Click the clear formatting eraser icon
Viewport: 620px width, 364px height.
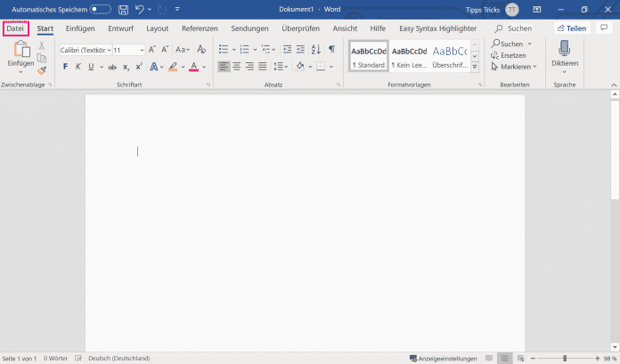(200, 50)
